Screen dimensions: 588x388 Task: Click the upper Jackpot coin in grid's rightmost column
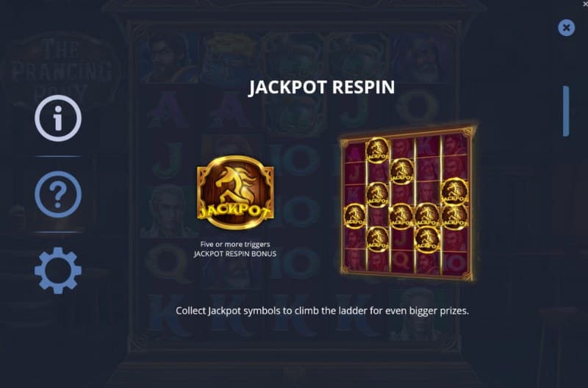coord(454,192)
